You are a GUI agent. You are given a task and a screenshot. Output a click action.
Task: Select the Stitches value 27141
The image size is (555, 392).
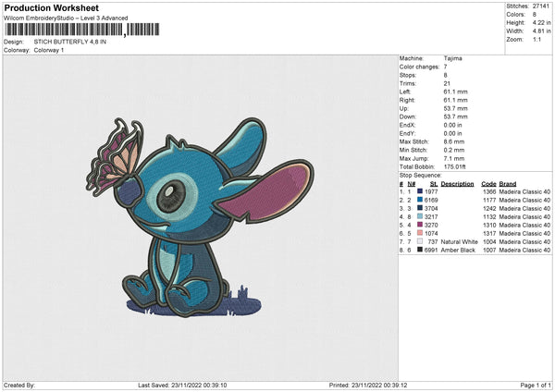pos(541,6)
